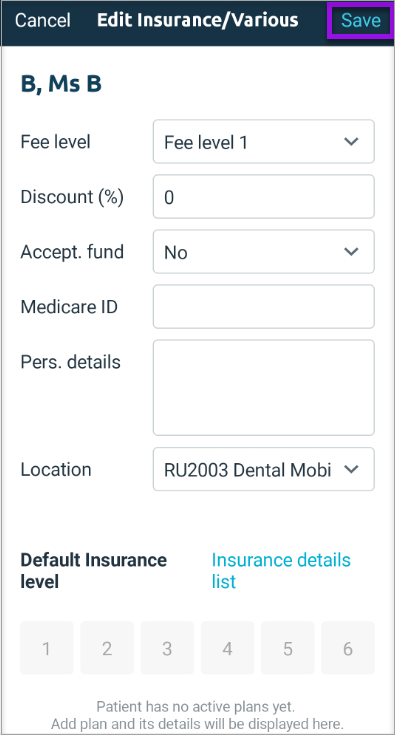Click the Discount (%) input field
395x735 pixels.
(263, 196)
